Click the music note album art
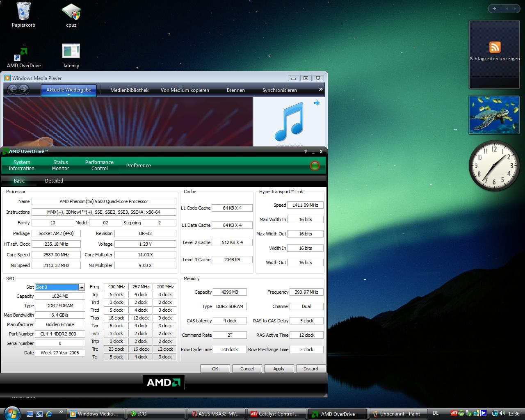 click(x=289, y=121)
